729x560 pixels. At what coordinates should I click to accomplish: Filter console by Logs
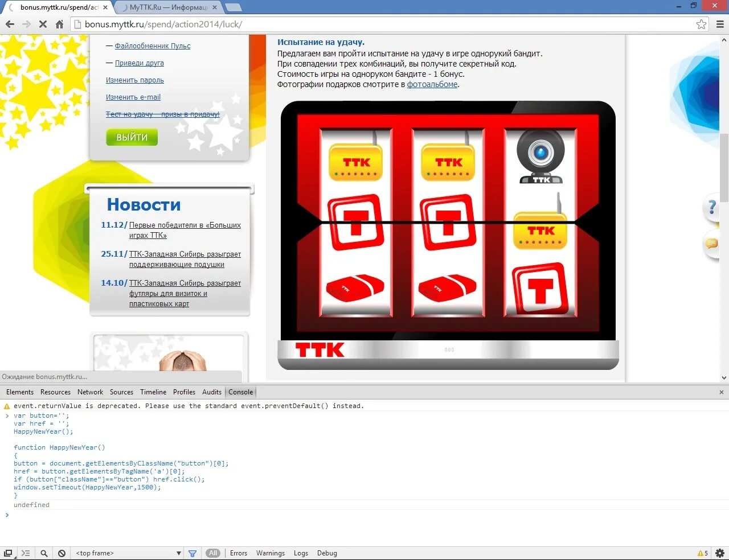click(301, 553)
